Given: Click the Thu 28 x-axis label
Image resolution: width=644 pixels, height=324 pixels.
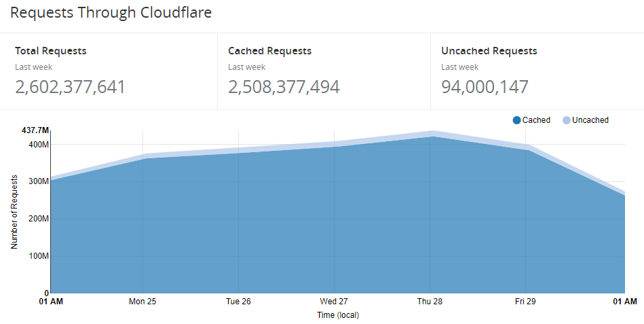Looking at the screenshot, I should pos(430,301).
